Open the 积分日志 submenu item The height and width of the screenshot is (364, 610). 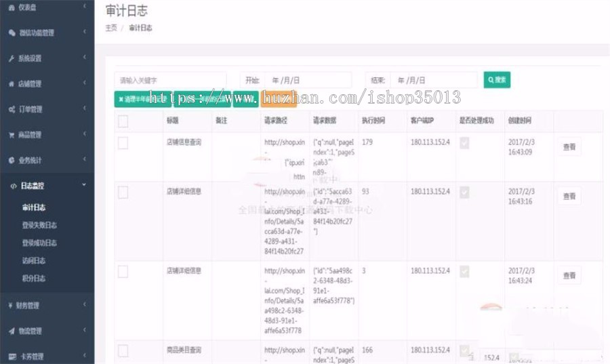point(34,279)
